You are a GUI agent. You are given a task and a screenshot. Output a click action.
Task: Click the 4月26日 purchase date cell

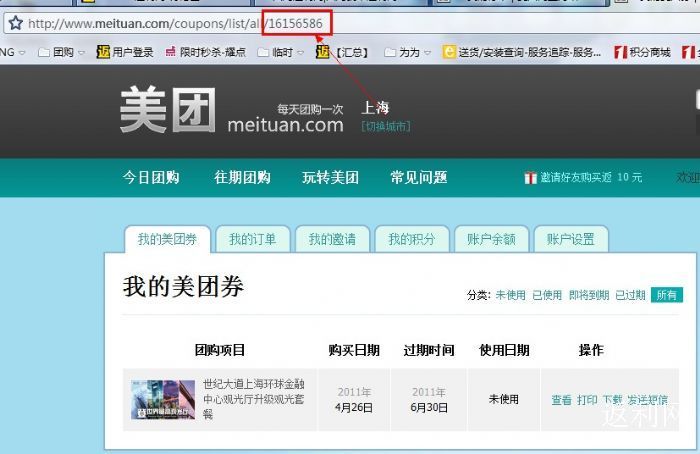coord(354,400)
